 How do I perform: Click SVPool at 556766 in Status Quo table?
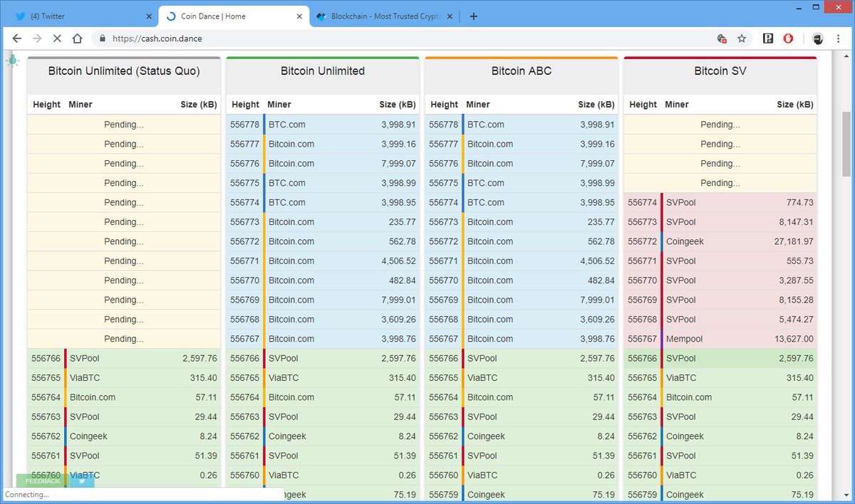tap(85, 358)
